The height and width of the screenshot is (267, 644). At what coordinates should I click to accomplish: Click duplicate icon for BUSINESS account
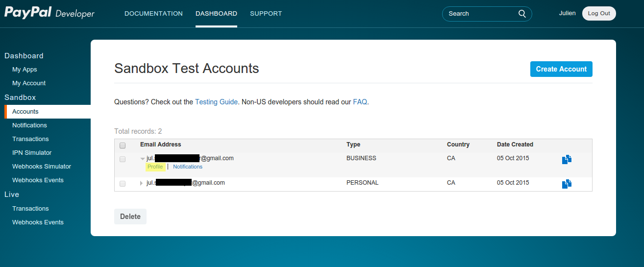(567, 159)
